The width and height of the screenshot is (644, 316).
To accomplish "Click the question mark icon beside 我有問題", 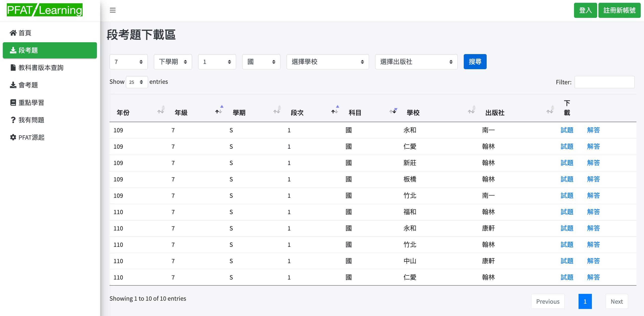I will pos(13,120).
